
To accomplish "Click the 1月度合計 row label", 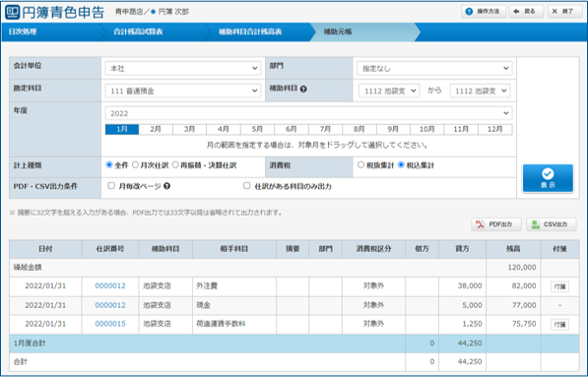I will pos(30,344).
